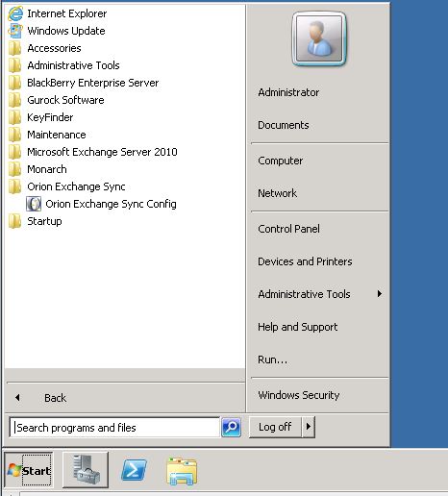
Task: Open Windows Explorer folder icon on taskbar
Action: (x=182, y=471)
